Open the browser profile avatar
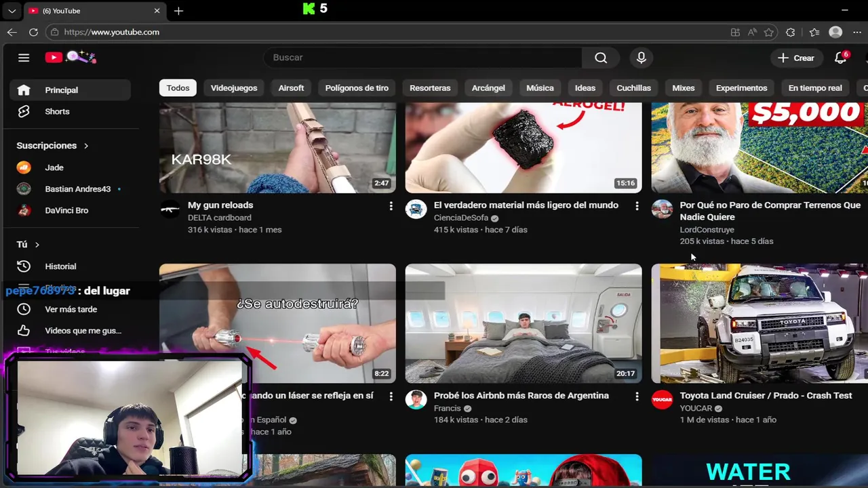The width and height of the screenshot is (868, 488). (x=835, y=32)
